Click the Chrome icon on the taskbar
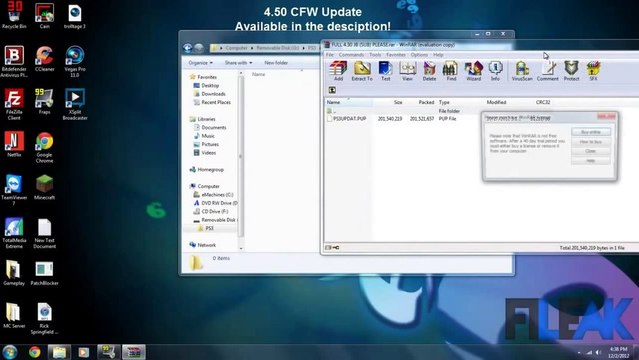The image size is (639, 360). [x=35, y=352]
